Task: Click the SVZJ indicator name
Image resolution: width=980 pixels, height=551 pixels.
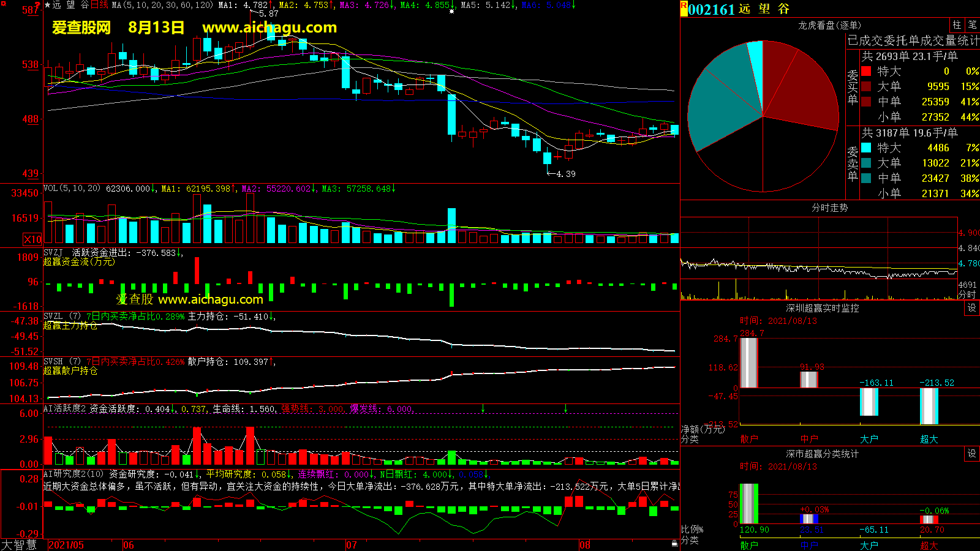Action: click(53, 253)
